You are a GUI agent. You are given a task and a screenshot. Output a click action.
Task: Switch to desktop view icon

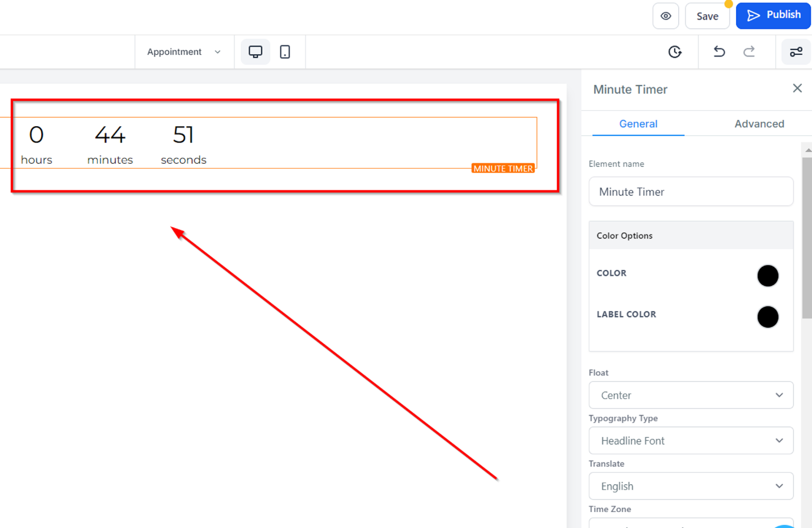(x=256, y=52)
